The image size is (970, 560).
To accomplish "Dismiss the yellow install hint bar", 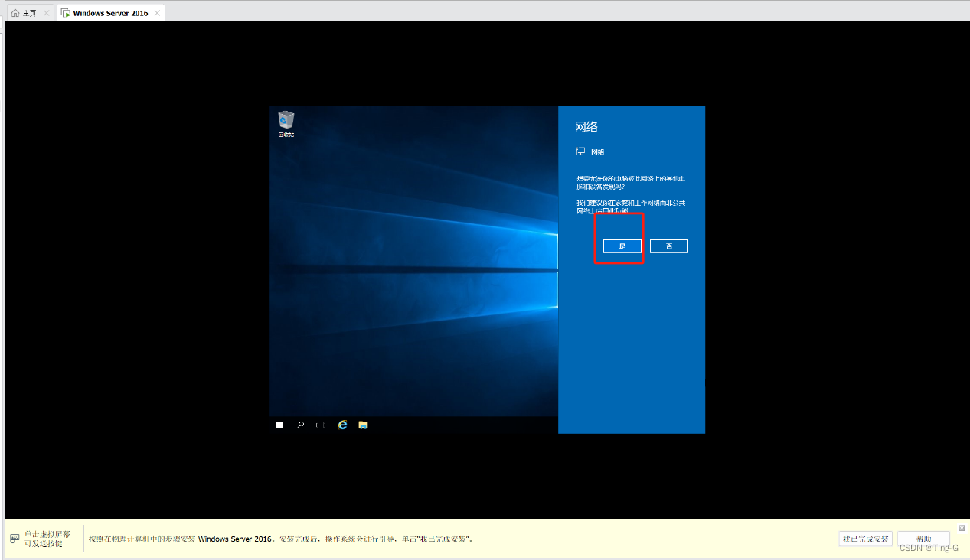I will click(x=962, y=528).
